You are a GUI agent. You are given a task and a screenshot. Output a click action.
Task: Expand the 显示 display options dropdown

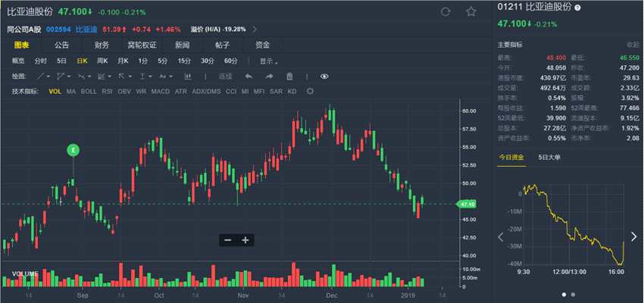tap(268, 61)
